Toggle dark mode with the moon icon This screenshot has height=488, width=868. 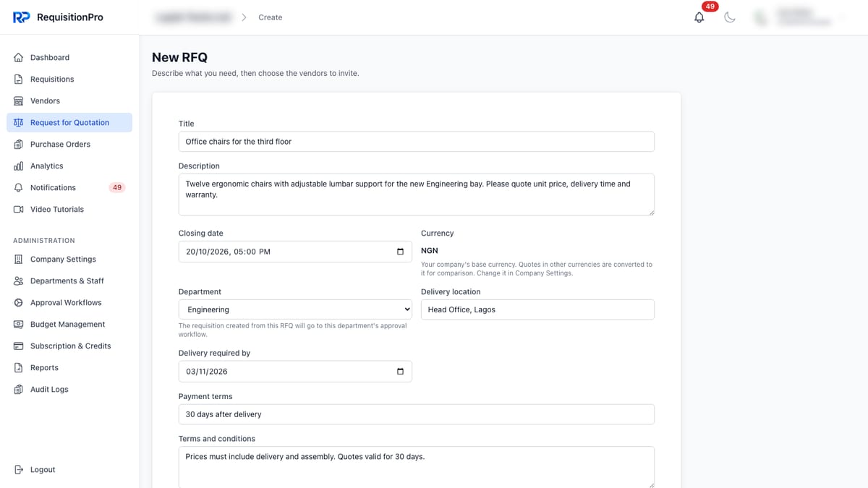coord(730,17)
